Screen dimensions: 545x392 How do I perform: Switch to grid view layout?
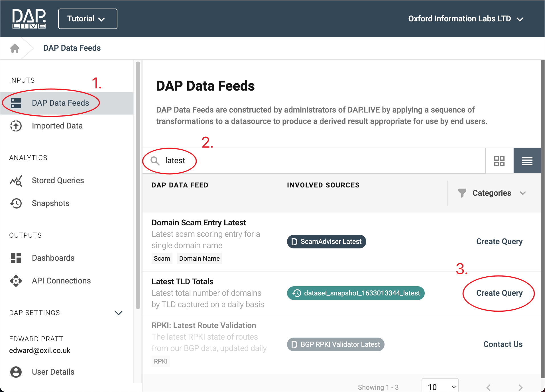(499, 161)
